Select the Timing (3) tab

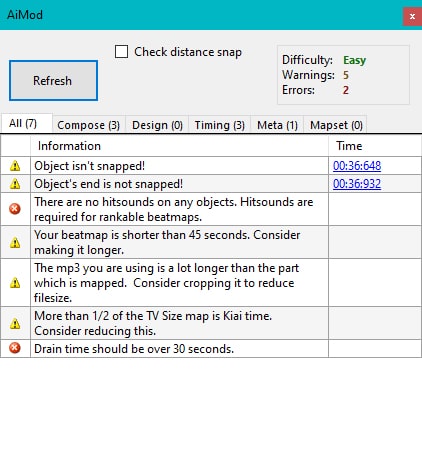220,125
